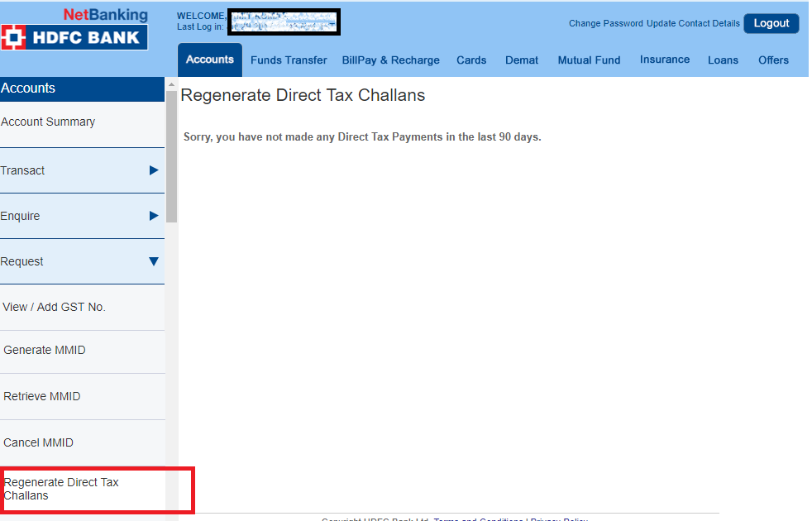Switch to Funds Transfer tab
This screenshot has height=521, width=812.
pos(289,60)
